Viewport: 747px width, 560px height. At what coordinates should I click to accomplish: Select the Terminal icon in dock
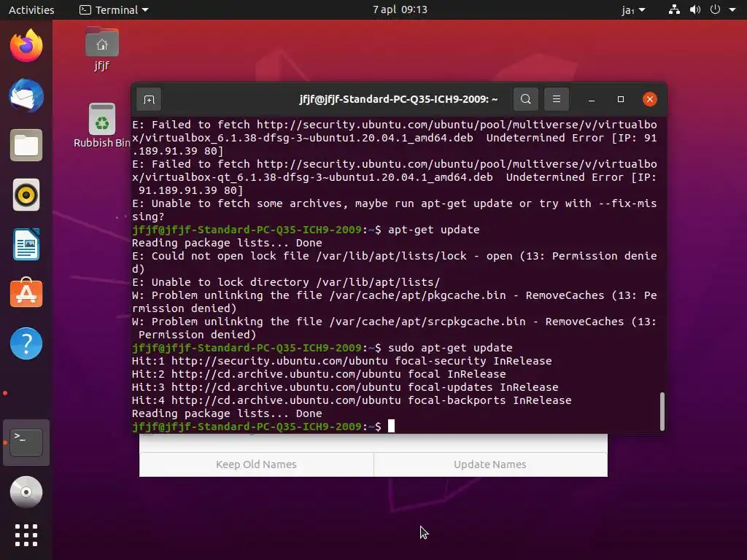coord(26,443)
